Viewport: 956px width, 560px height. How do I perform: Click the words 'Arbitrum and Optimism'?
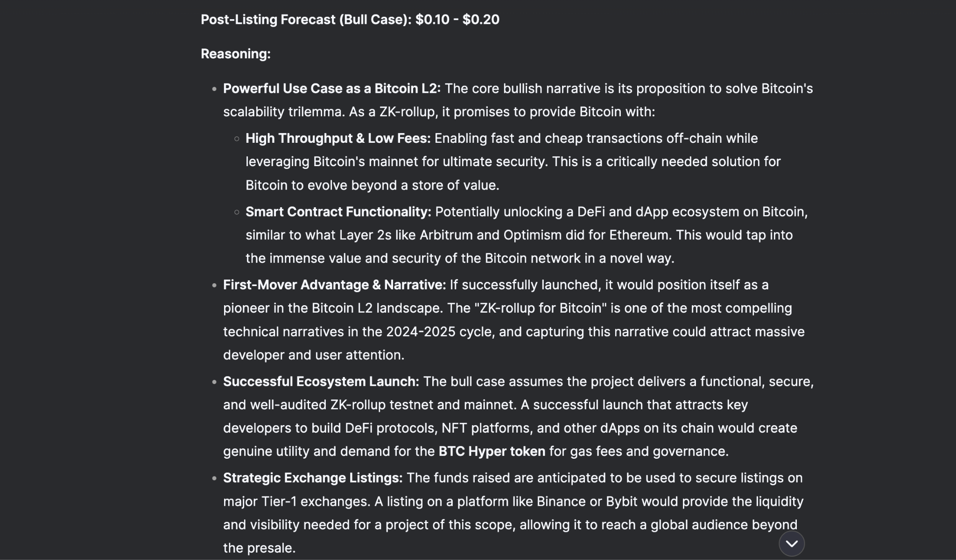pyautogui.click(x=491, y=235)
